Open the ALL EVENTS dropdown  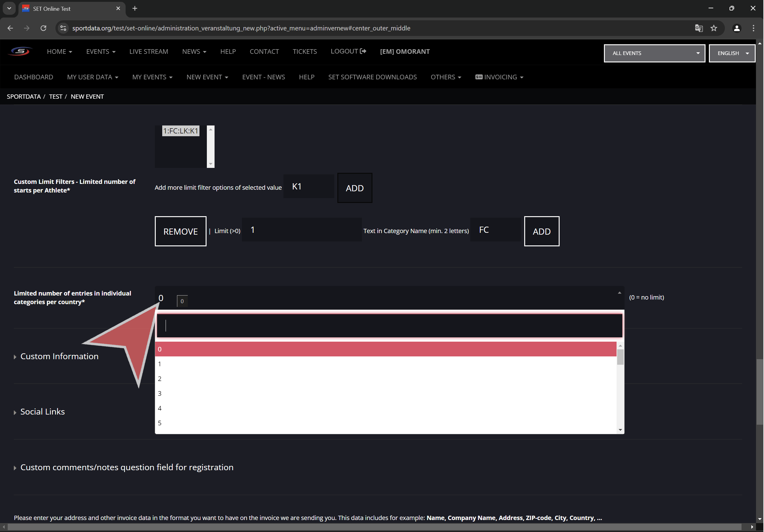coord(654,53)
